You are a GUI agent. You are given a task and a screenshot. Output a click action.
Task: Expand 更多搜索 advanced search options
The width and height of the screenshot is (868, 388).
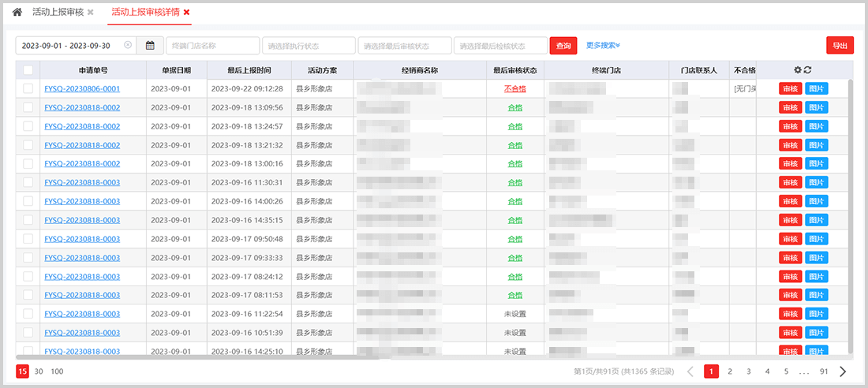coord(603,46)
